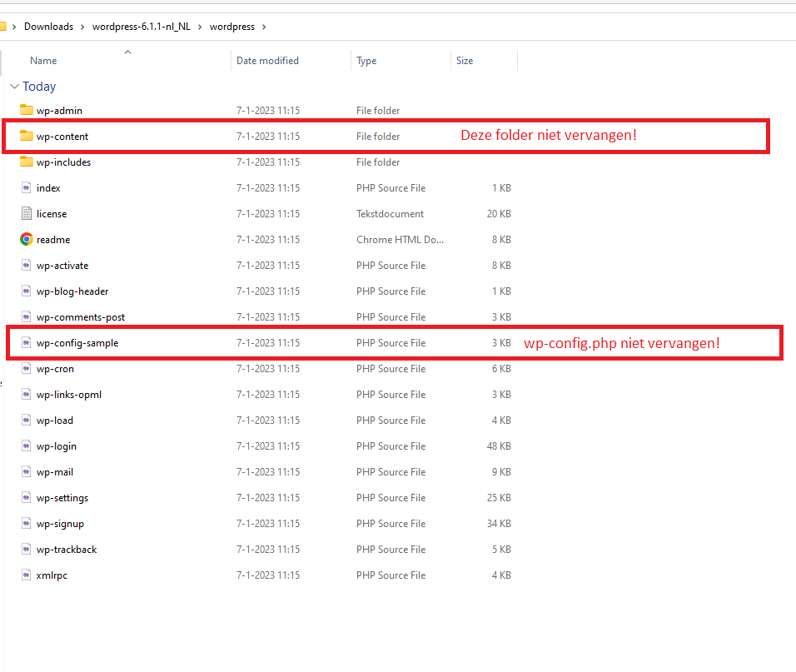The height and width of the screenshot is (672, 796).
Task: Click the wp-signup file icon
Action: click(x=27, y=523)
